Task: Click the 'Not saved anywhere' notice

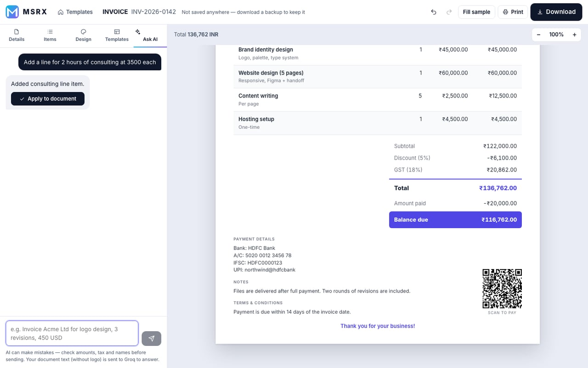Action: click(x=243, y=12)
